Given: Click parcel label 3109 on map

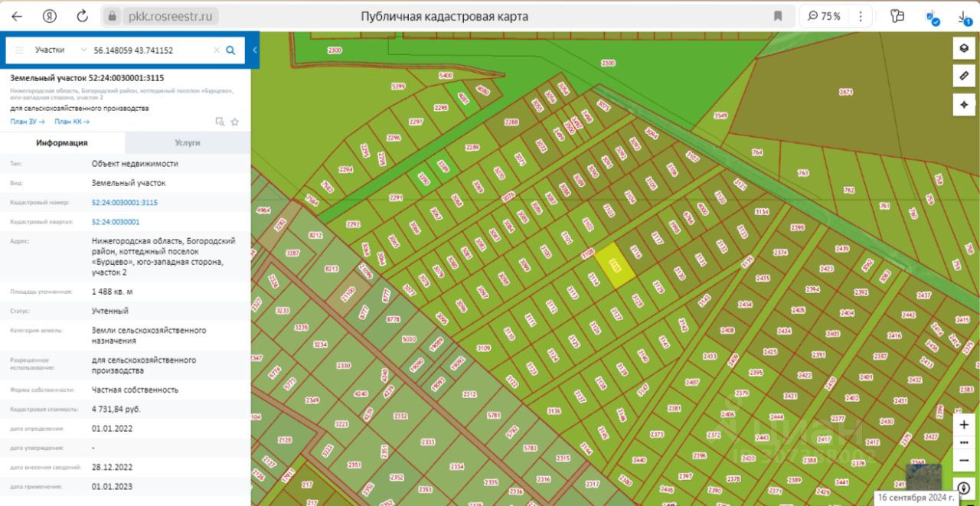Looking at the screenshot, I should click(x=483, y=348).
